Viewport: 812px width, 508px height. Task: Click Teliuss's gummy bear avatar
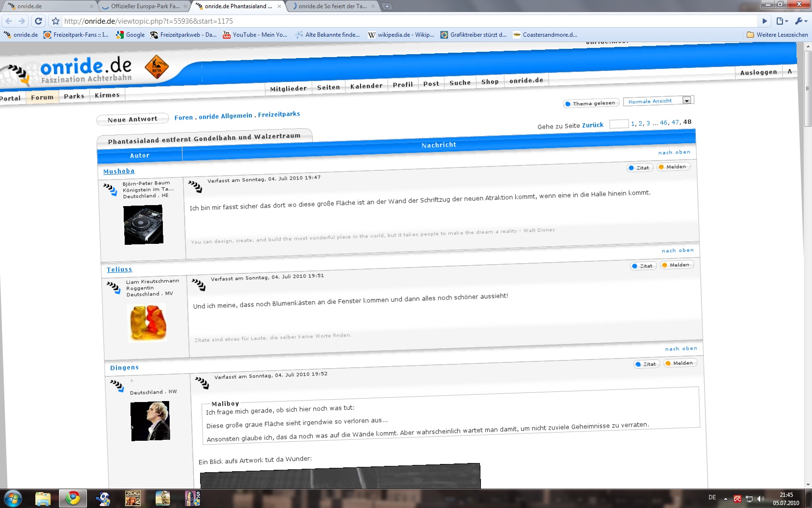pos(147,322)
